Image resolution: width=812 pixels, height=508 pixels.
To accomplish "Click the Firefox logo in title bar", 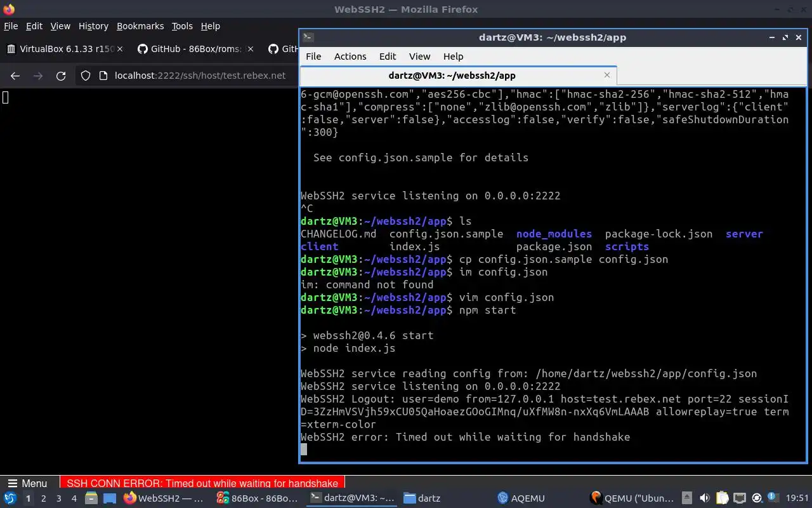I will (9, 10).
